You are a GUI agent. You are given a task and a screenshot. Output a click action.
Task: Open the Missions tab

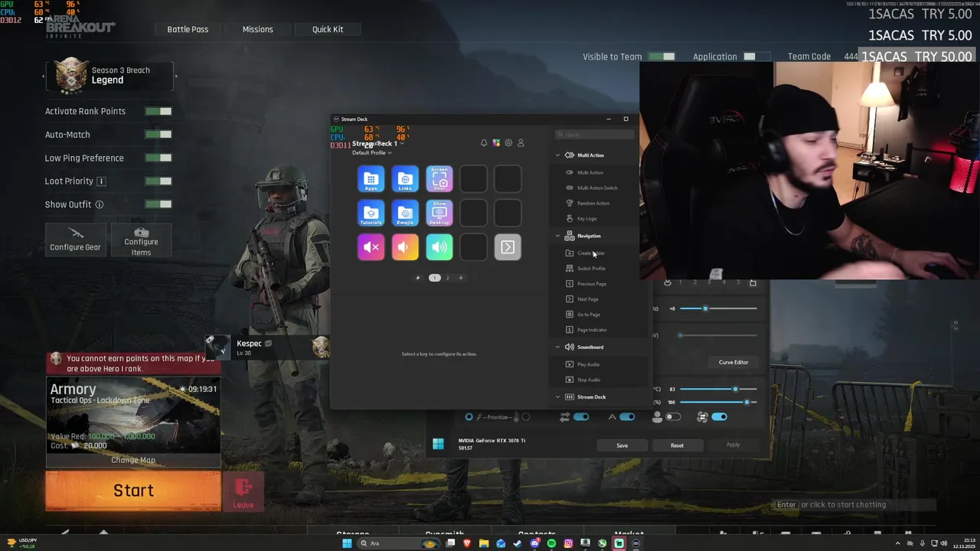coord(258,29)
